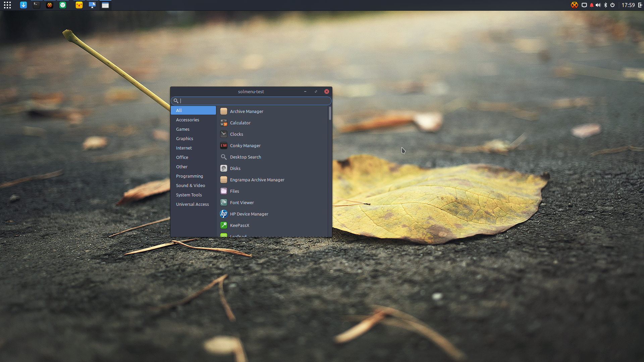Launch Calculator via its icon
The width and height of the screenshot is (644, 362).
point(224,123)
